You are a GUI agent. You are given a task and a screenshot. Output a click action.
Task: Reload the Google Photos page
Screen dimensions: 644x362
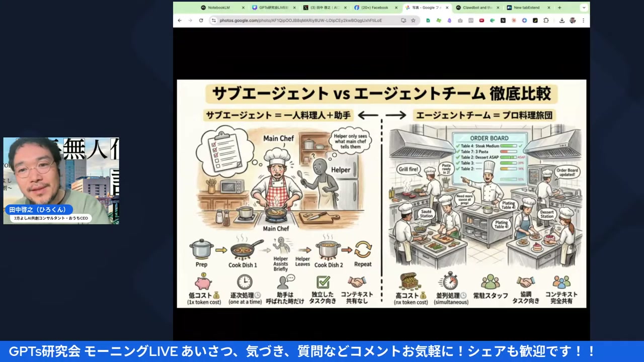201,21
